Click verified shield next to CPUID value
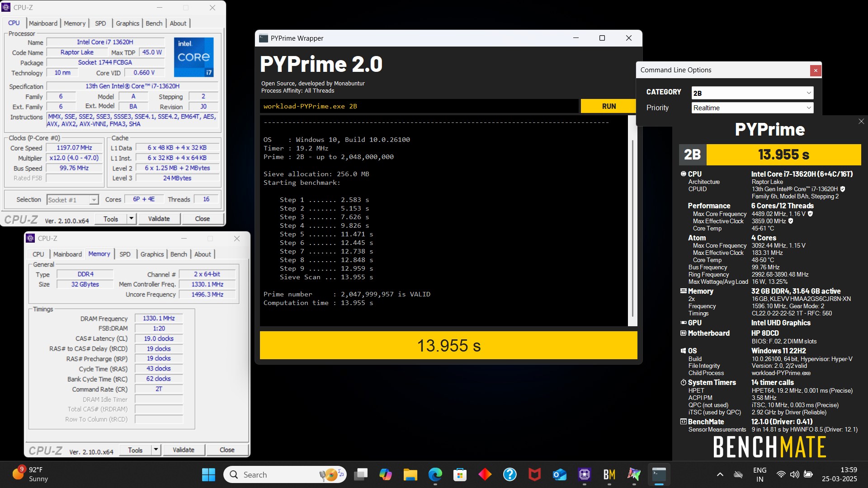The height and width of the screenshot is (488, 868). click(843, 189)
